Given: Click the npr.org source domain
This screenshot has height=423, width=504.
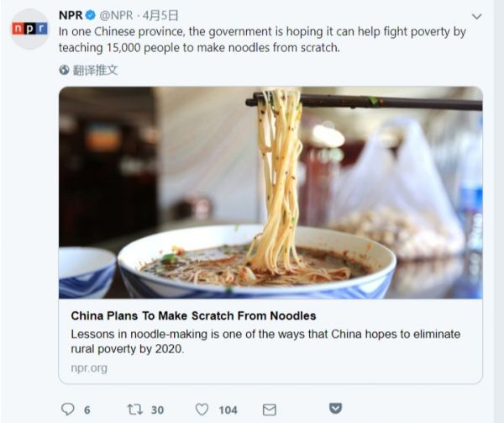Looking at the screenshot, I should pos(89,368).
